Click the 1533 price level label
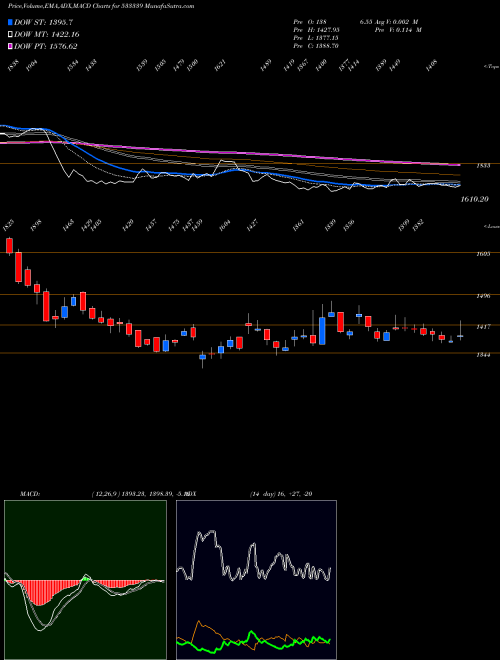Screen dimensions: 500x660 [x=483, y=166]
